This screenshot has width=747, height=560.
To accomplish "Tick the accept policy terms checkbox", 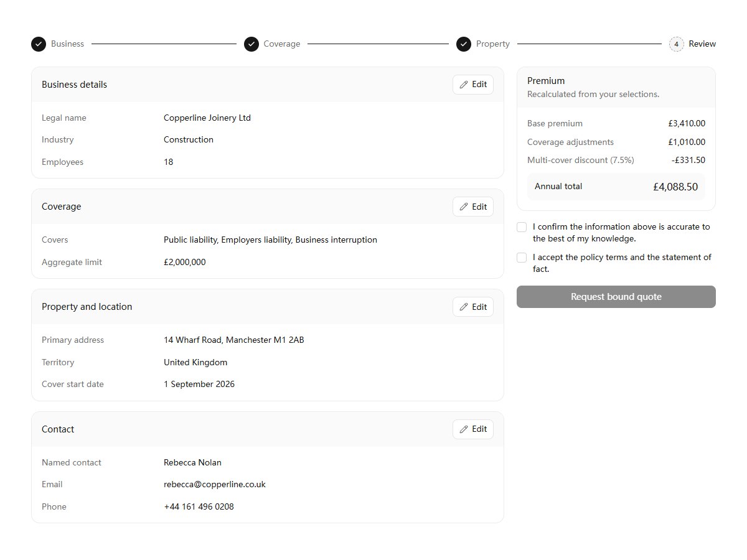I will pyautogui.click(x=522, y=258).
